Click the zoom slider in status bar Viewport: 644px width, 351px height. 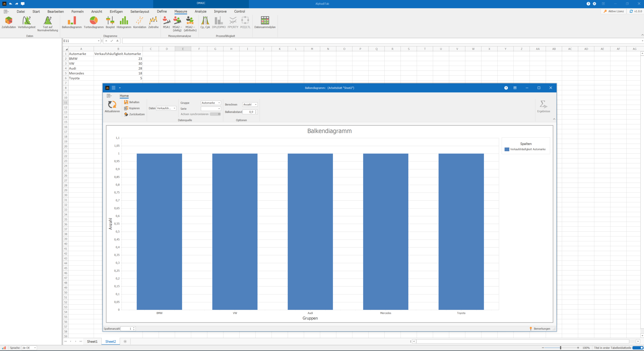click(x=560, y=348)
